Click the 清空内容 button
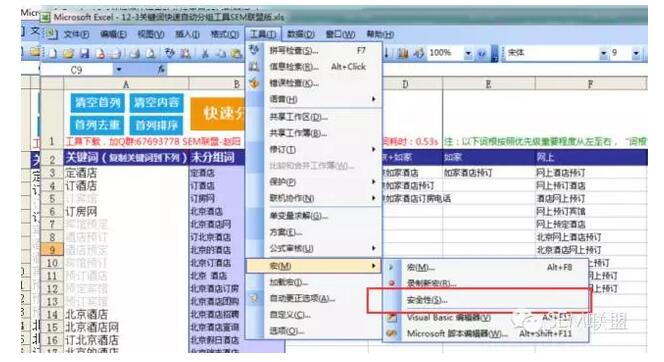 [x=156, y=103]
